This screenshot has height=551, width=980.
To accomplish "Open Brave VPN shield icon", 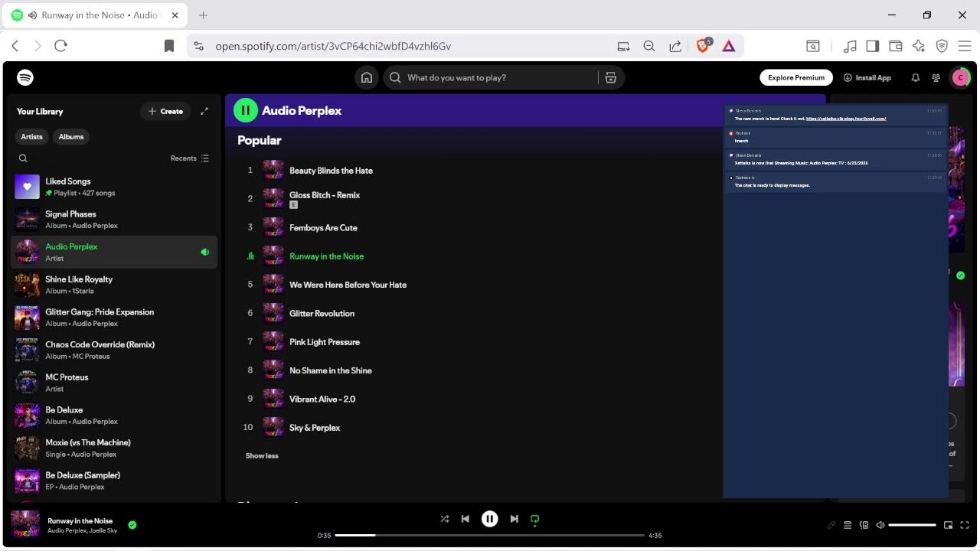I will point(942,46).
